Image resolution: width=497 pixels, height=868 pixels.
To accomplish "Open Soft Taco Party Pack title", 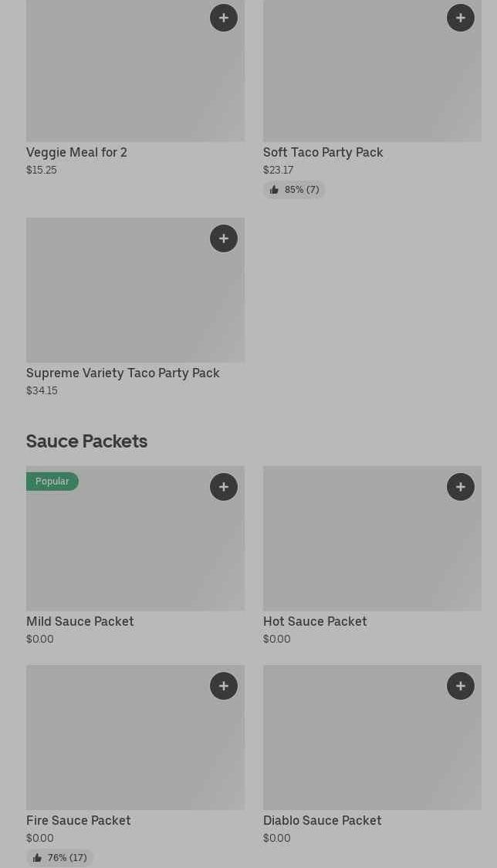I will click(323, 153).
